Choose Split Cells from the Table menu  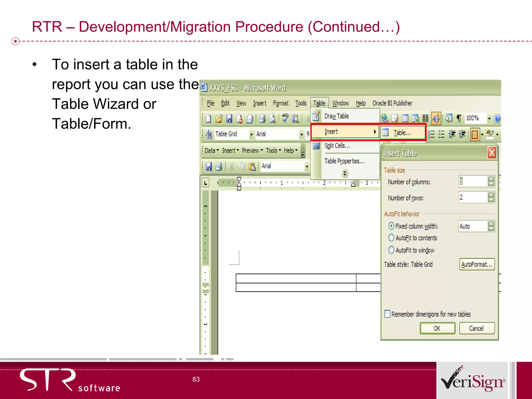tap(337, 146)
